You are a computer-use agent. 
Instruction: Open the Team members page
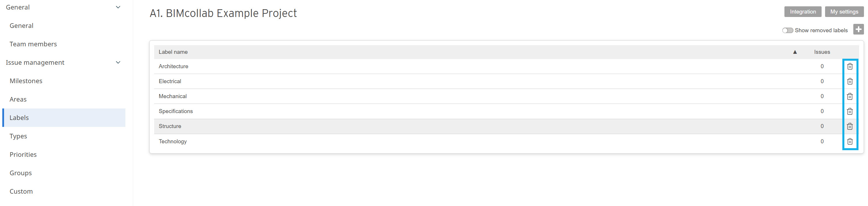coord(33,44)
